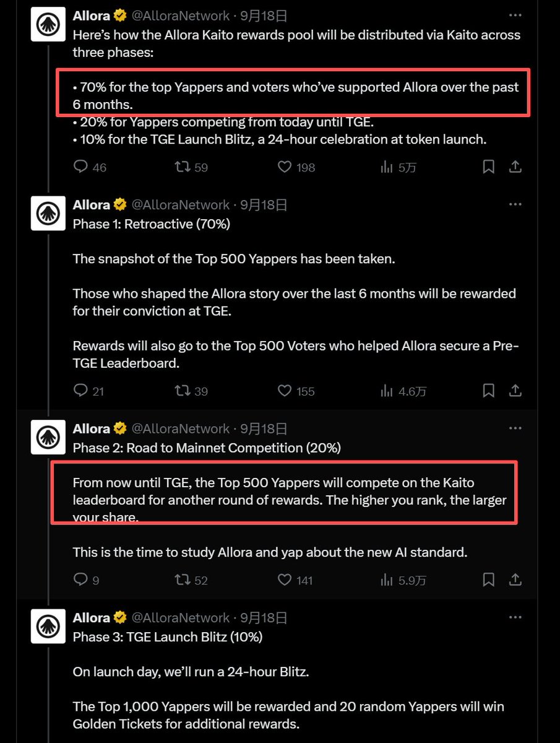The height and width of the screenshot is (743, 560).
Task: Click the Allora display name on Phase 3 tweet
Action: (91, 617)
